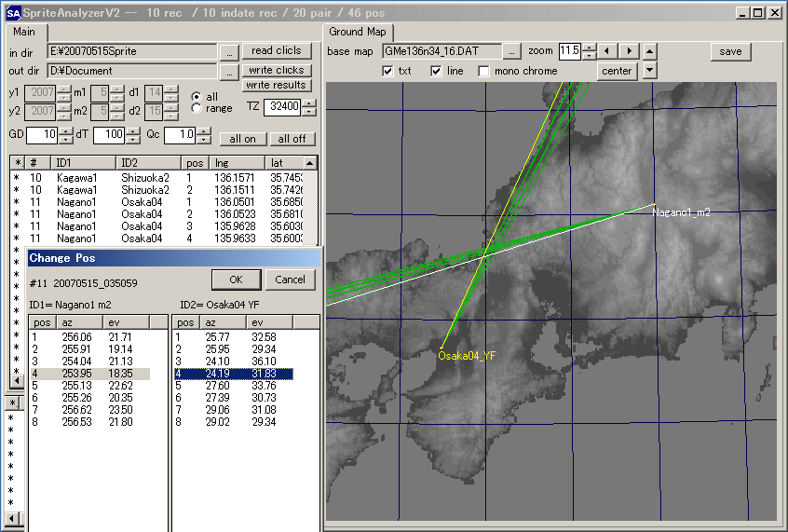Open the Main tab
This screenshot has height=532, width=788.
tap(23, 33)
